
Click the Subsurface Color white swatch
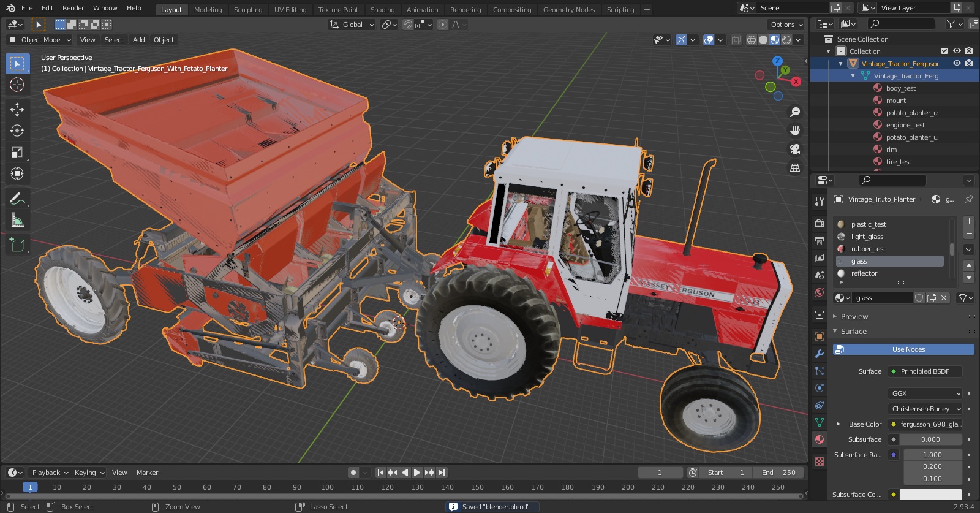point(930,495)
